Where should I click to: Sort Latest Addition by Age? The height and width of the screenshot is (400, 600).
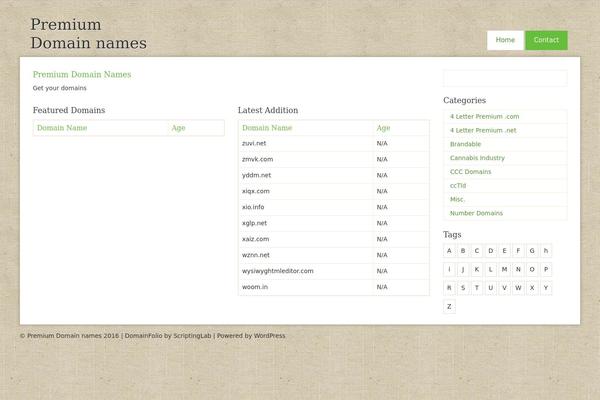click(383, 128)
